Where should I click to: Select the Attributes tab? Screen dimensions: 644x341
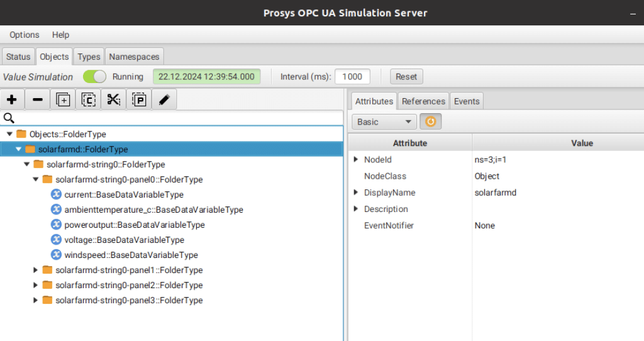pyautogui.click(x=374, y=101)
